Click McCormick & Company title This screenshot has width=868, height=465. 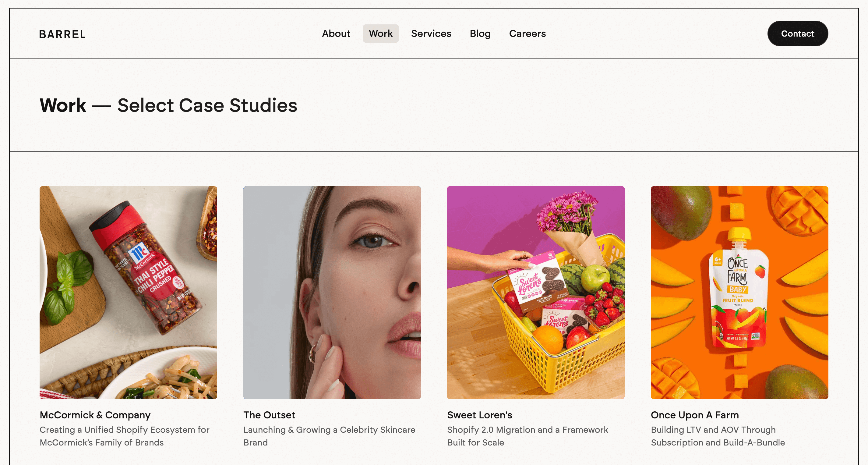(95, 415)
